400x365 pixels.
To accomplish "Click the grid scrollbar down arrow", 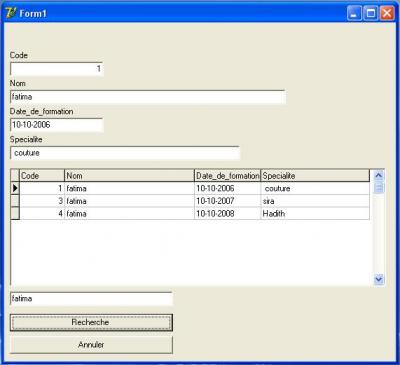I will [x=379, y=279].
